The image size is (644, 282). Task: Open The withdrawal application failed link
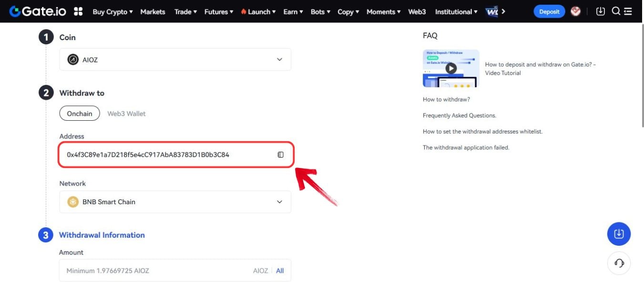(x=466, y=147)
